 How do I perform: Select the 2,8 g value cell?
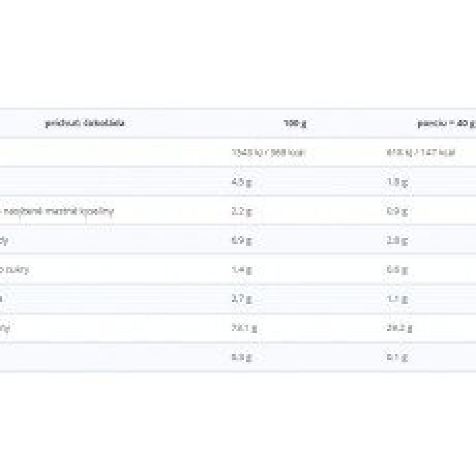(x=397, y=240)
